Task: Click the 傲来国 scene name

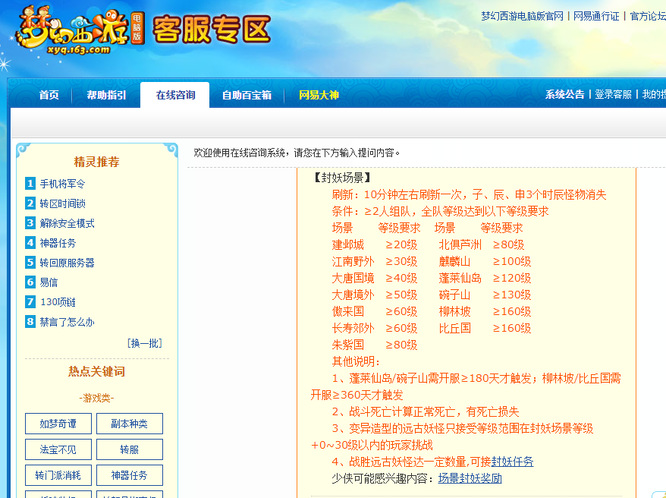Action: [348, 311]
